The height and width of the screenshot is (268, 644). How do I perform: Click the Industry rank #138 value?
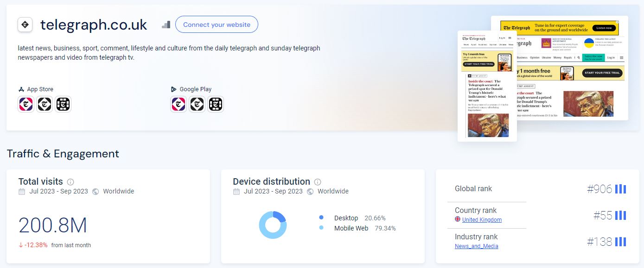click(x=599, y=242)
